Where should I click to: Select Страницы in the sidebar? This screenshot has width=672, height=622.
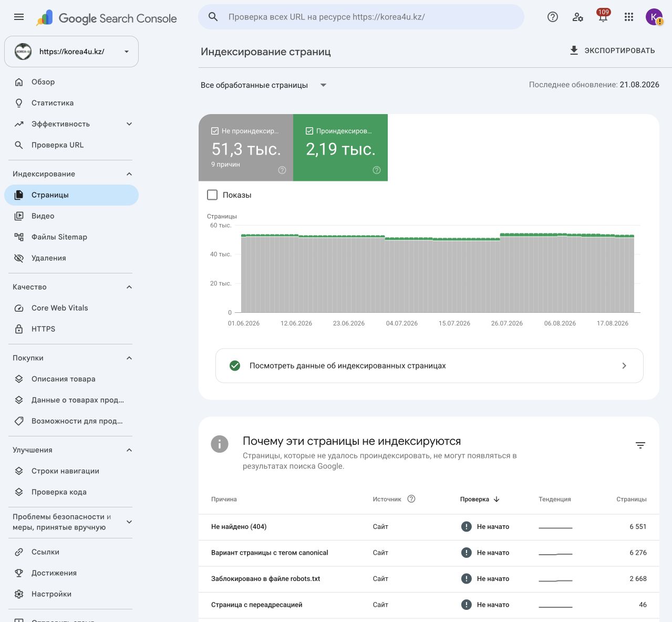click(x=71, y=195)
